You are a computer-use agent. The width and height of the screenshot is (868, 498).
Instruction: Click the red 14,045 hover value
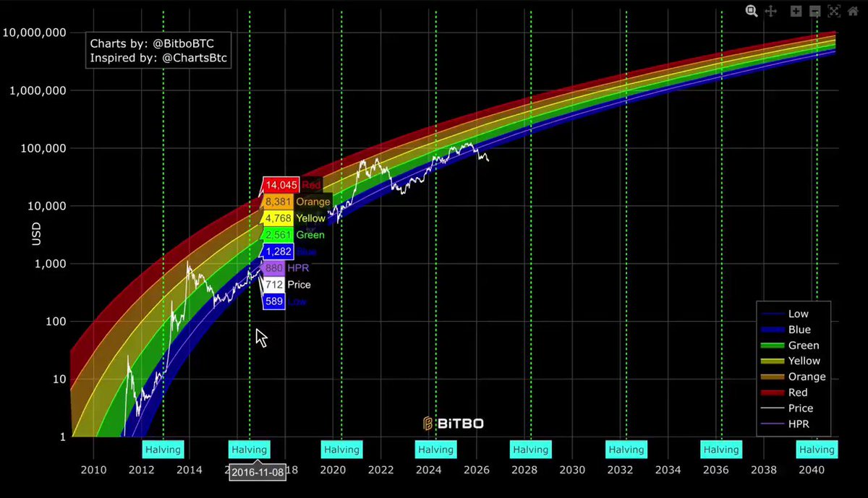[x=281, y=185]
